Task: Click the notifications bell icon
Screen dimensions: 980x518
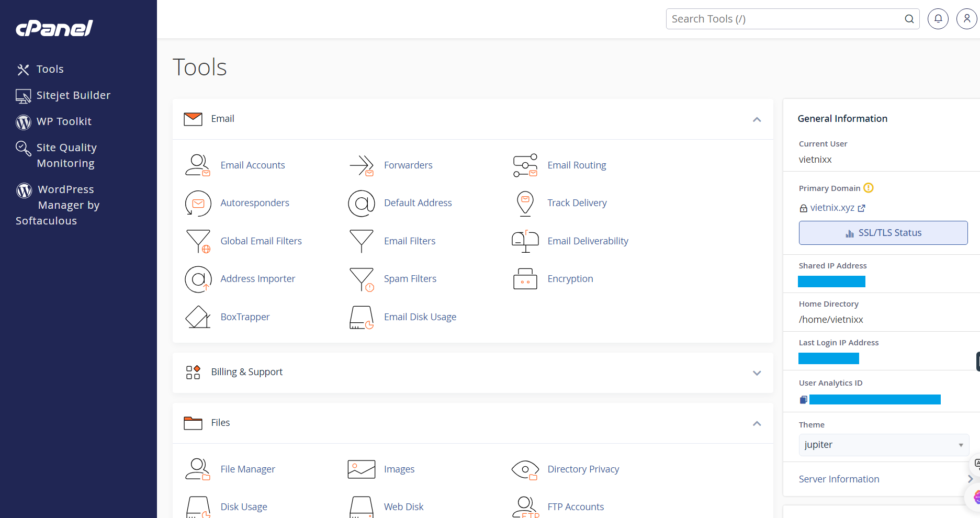Action: click(x=938, y=19)
